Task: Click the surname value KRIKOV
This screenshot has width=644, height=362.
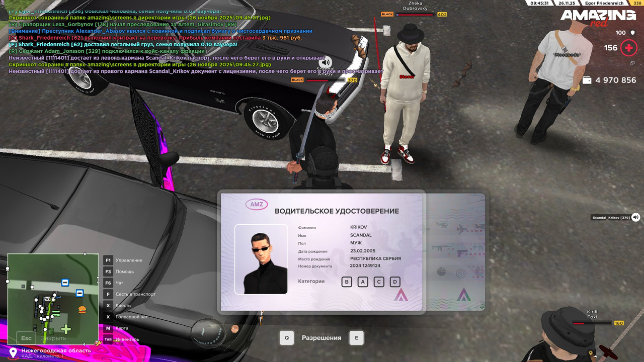Action: (x=359, y=227)
